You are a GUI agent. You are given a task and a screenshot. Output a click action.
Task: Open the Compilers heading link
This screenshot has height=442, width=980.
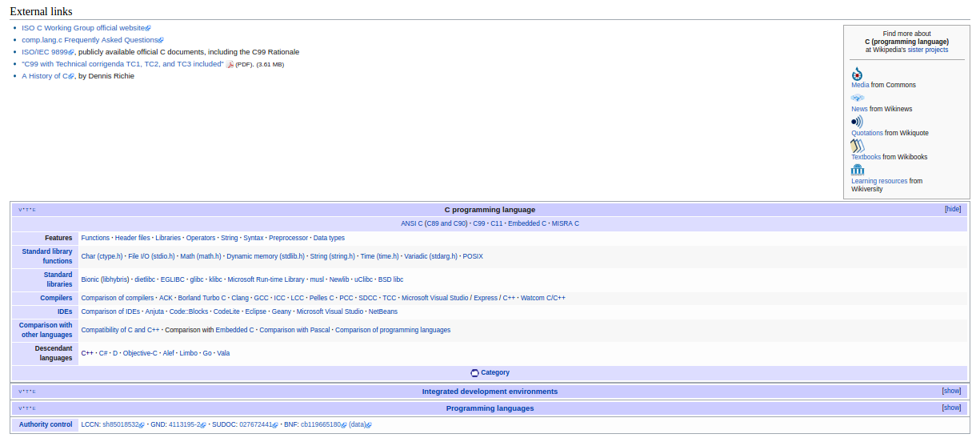click(x=56, y=298)
